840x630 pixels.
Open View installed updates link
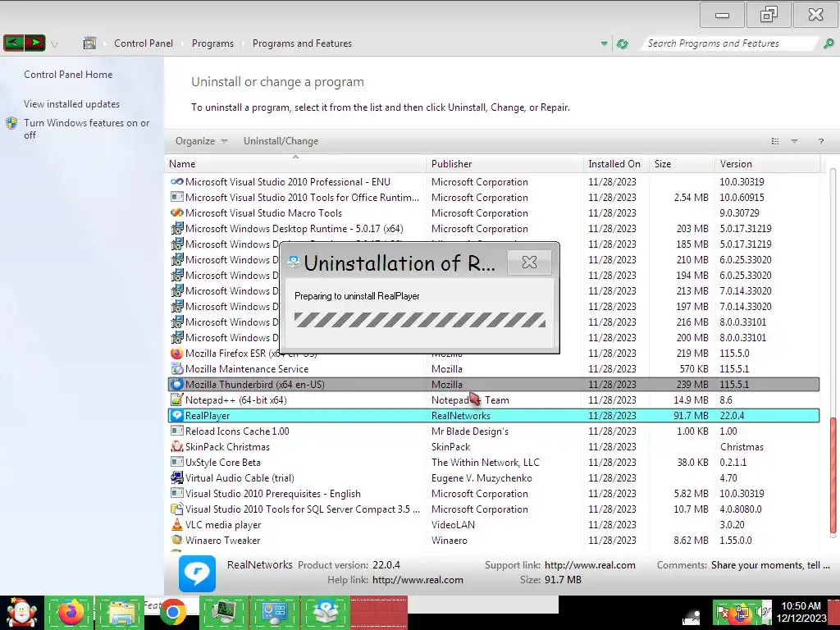click(x=72, y=104)
